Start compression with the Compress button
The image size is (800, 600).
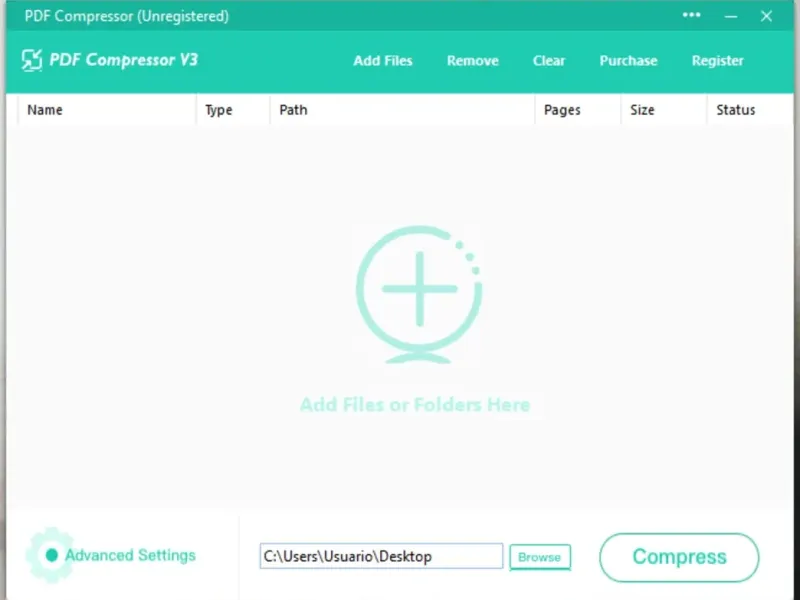pos(679,557)
